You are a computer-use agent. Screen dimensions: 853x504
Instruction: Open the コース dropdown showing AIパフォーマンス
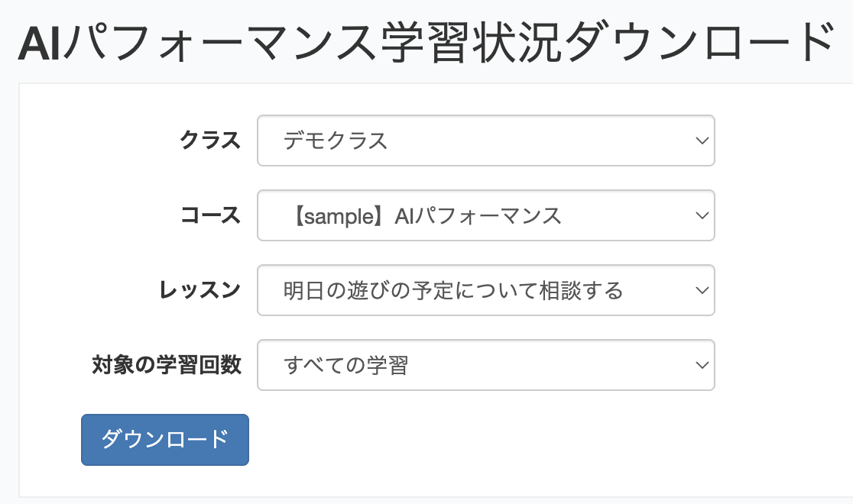coord(485,215)
